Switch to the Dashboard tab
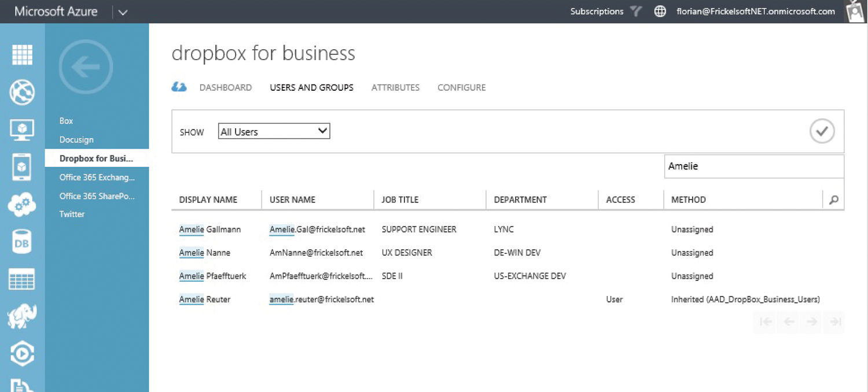This screenshot has height=392, width=868. [226, 87]
